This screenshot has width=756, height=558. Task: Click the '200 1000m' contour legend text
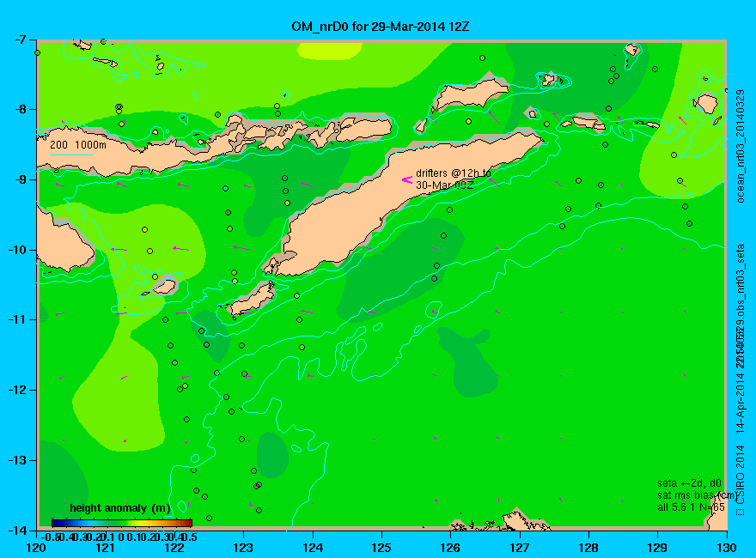point(78,144)
